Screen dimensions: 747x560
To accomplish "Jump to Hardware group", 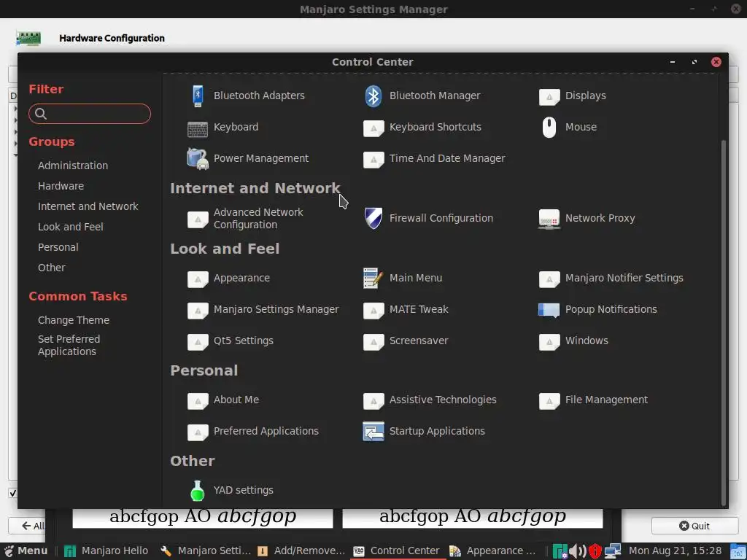I will pos(61,186).
